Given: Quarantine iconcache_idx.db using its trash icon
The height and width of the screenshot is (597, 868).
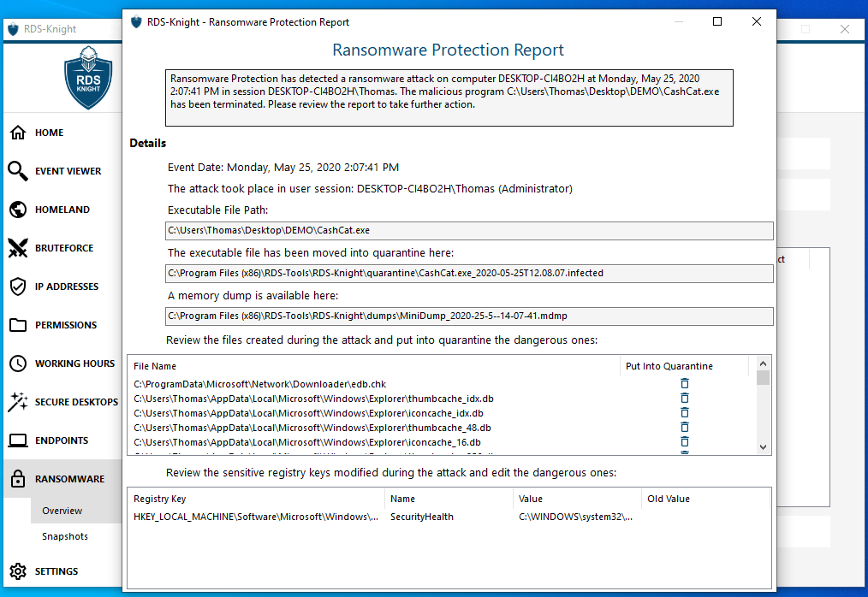Looking at the screenshot, I should [685, 413].
